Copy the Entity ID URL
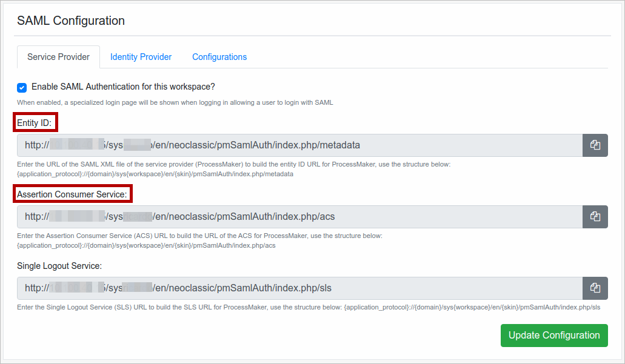625x364 pixels. point(595,145)
